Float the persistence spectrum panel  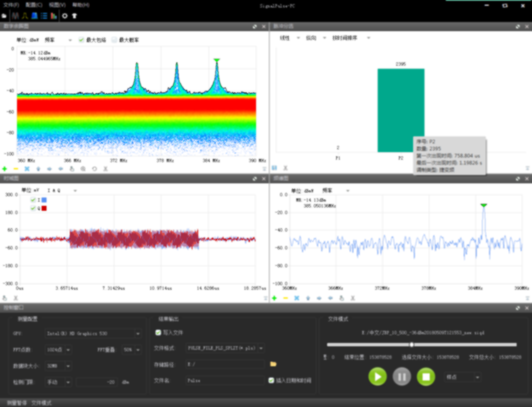tap(255, 27)
